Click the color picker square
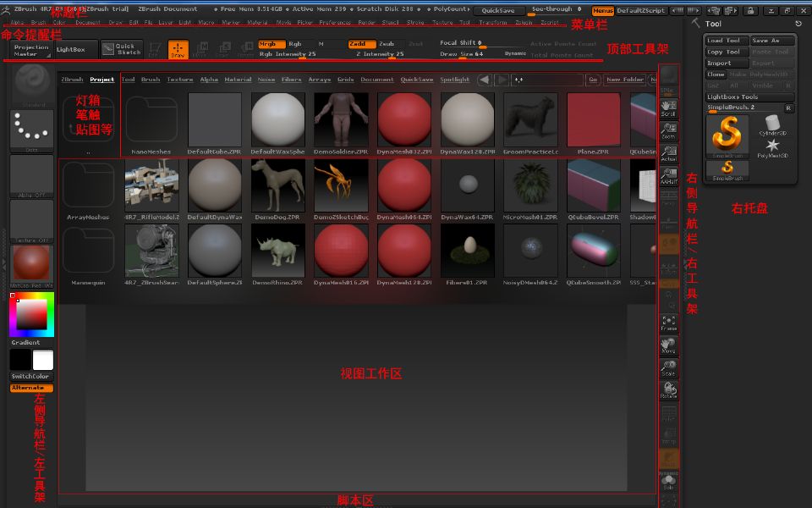Viewport: 812px width, 508px height. click(31, 315)
